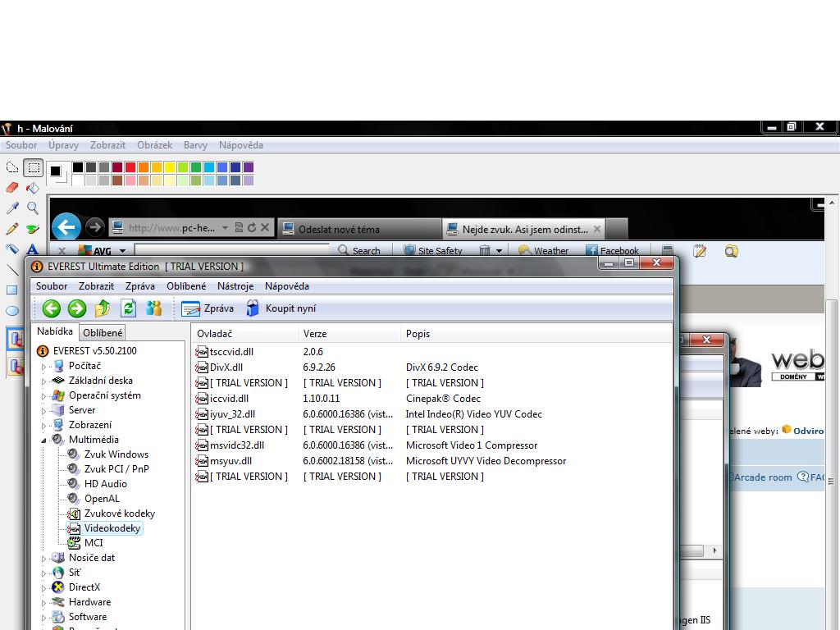The image size is (840, 630).
Task: Select the color picker eyedropper tool
Action: point(12,208)
